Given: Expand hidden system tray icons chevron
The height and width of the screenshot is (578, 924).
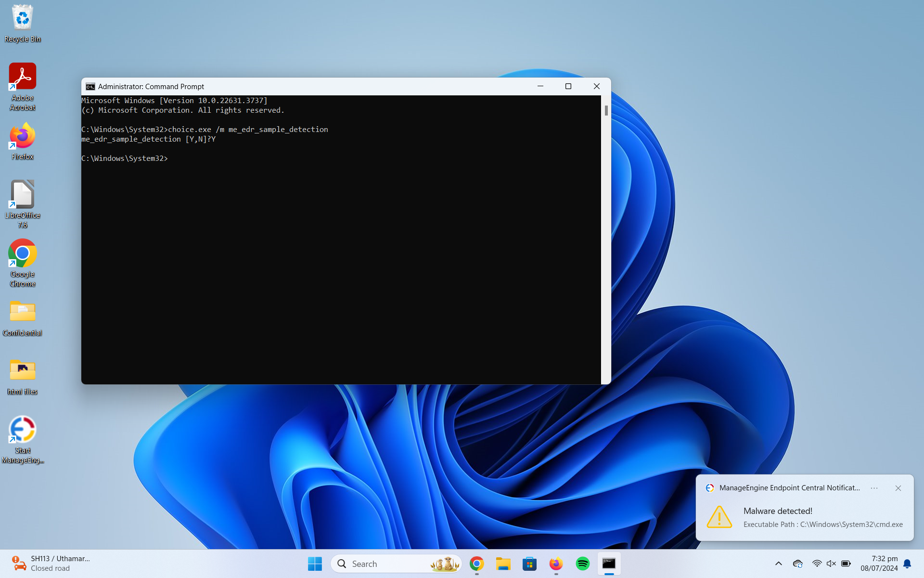Looking at the screenshot, I should (x=778, y=564).
